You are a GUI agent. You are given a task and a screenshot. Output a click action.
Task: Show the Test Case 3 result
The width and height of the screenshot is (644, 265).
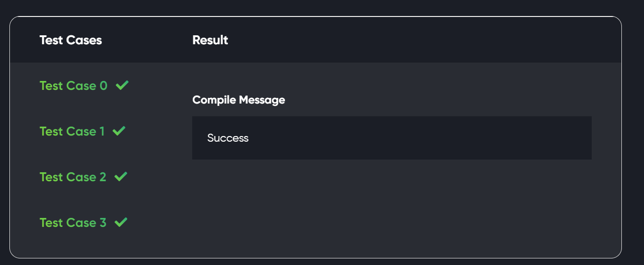tap(73, 223)
